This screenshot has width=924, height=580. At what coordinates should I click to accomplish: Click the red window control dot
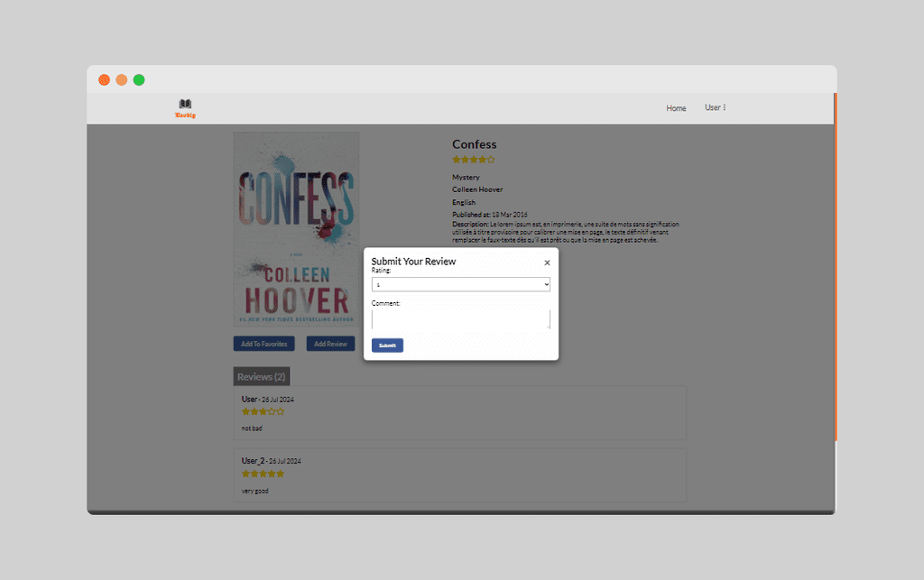[x=105, y=80]
